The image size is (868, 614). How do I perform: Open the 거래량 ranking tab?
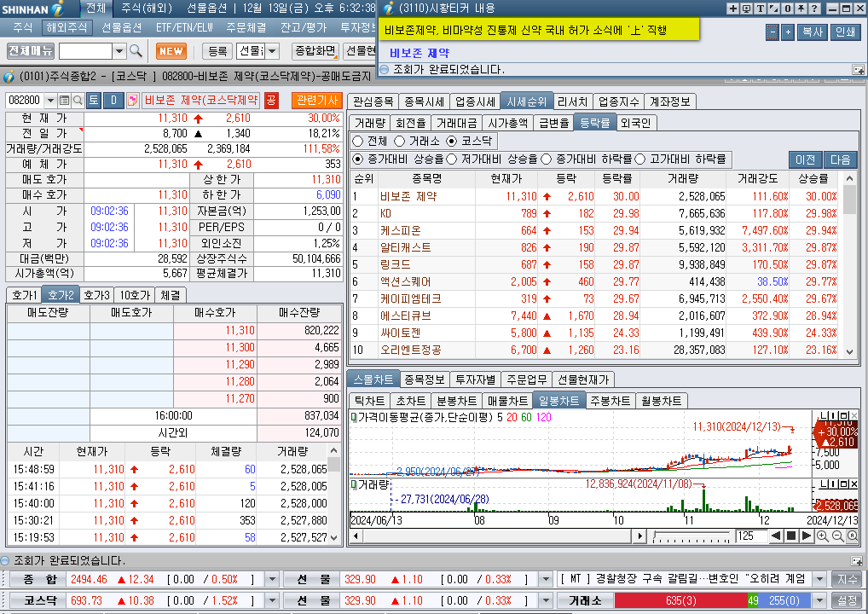[x=370, y=123]
